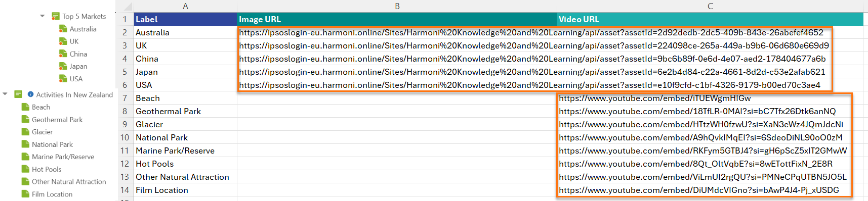Screen dimensions: 868x201
Task: Click the Glacier item icon in tree
Action: point(25,131)
